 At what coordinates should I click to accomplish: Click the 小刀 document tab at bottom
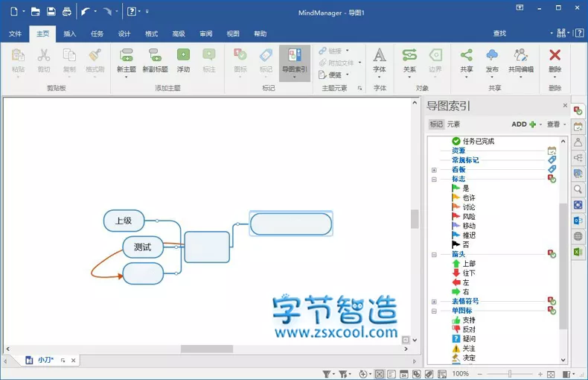click(45, 360)
